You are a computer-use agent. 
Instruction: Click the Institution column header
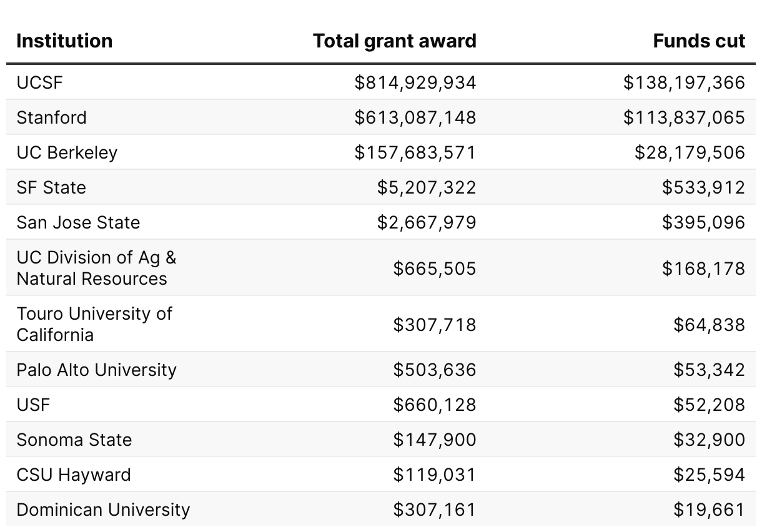tap(64, 41)
